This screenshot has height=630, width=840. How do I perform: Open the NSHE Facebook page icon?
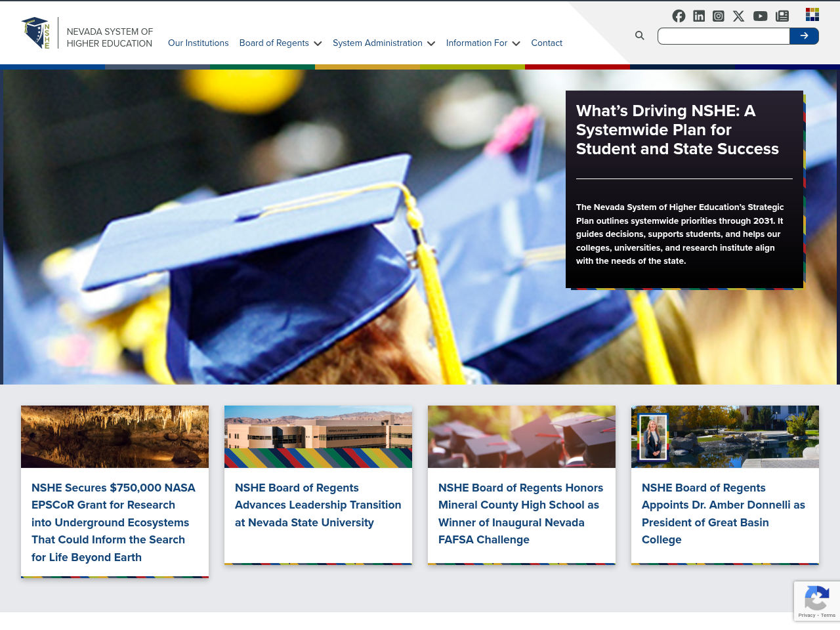click(679, 16)
